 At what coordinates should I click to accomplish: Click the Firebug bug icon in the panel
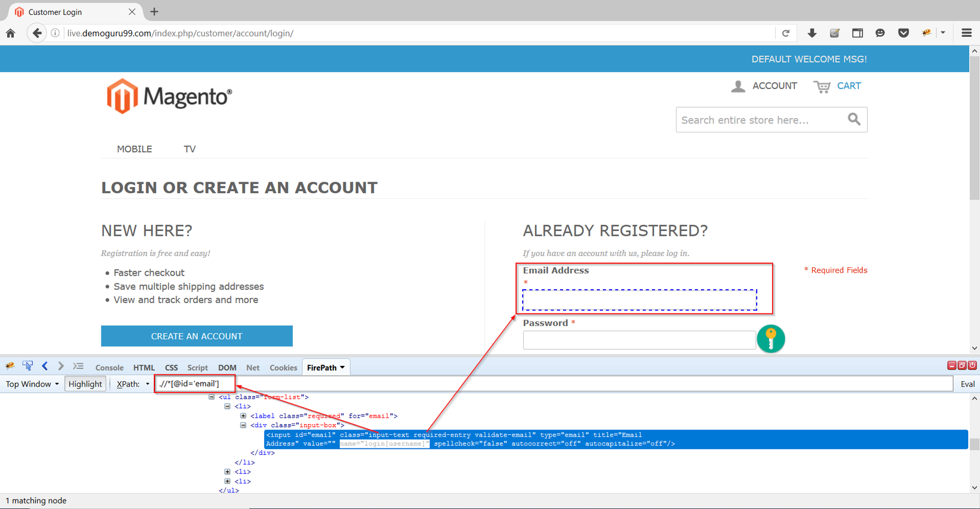coord(10,366)
